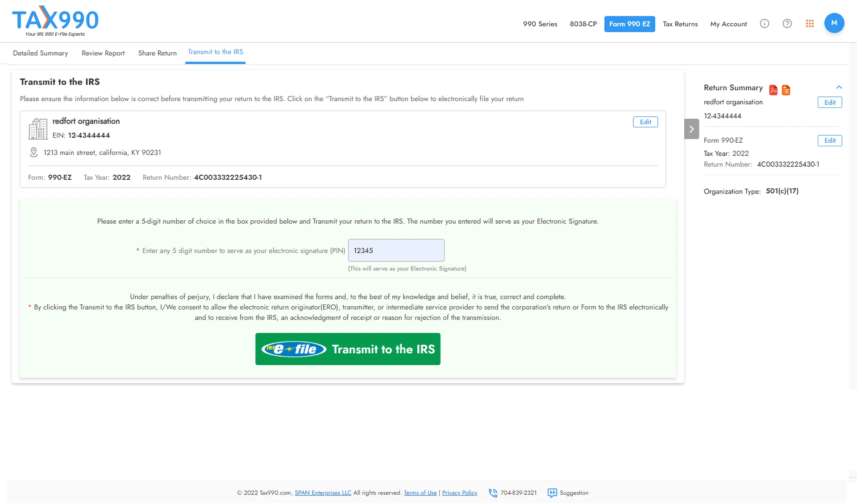
Task: Open the 8038-CP menu
Action: [583, 24]
